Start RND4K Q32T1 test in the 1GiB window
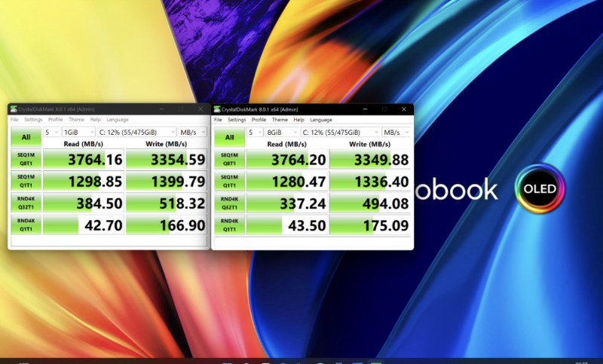This screenshot has height=364, width=603. tap(26, 203)
